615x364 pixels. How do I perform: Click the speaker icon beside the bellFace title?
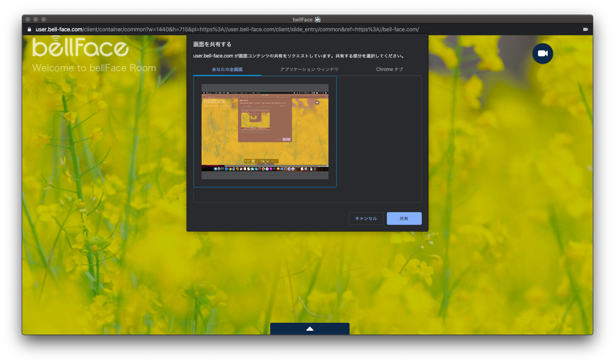point(318,19)
